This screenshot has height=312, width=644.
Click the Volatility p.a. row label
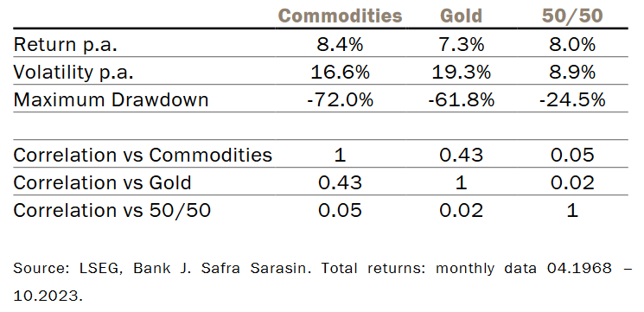(73, 73)
